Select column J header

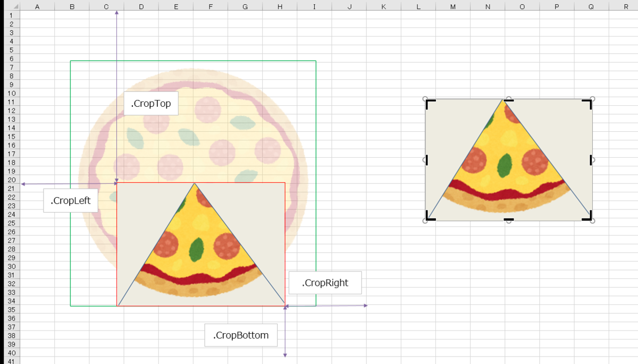coord(349,6)
